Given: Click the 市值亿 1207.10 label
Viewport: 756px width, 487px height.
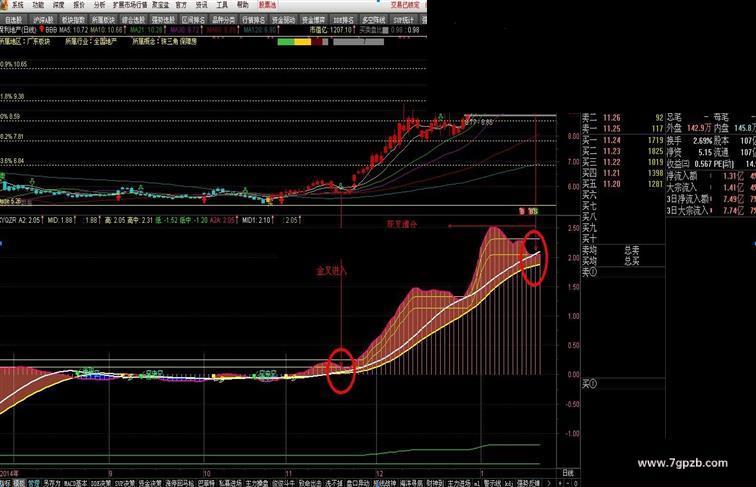Looking at the screenshot, I should (x=331, y=30).
